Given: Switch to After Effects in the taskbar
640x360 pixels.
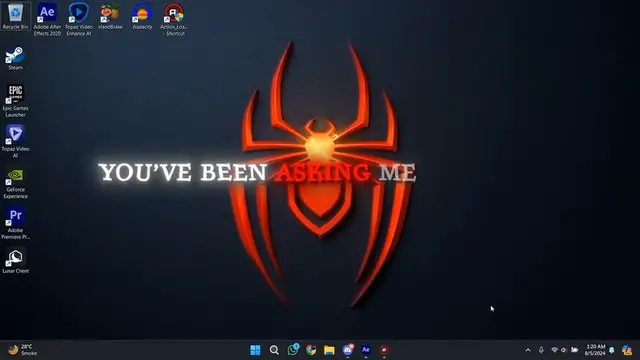Looking at the screenshot, I should click(x=366, y=350).
